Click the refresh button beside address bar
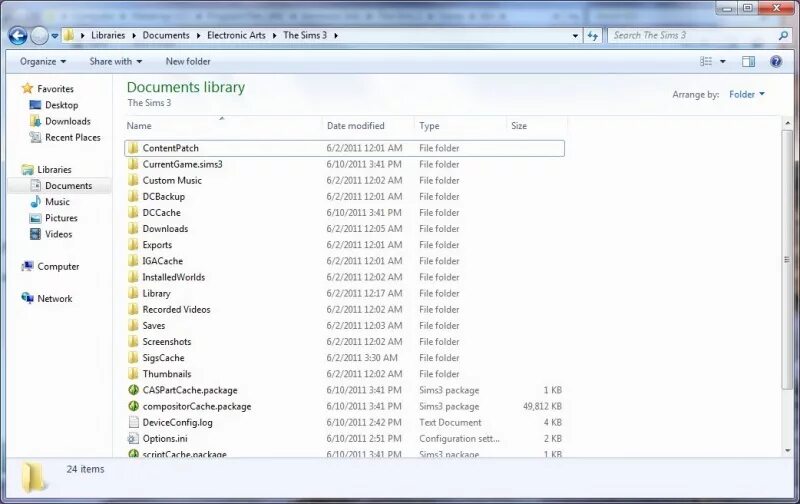 coord(592,36)
